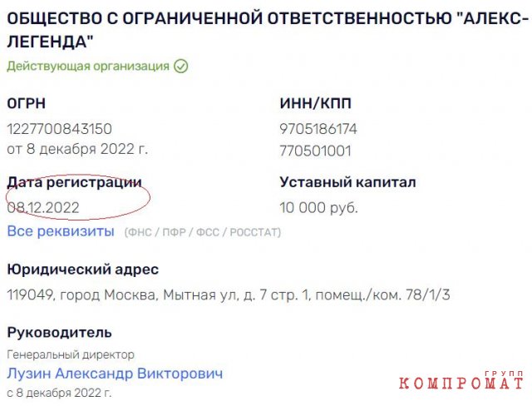Screen dimensions: 532x406
Task: Click the Уставный капитал label
Action: pyautogui.click(x=347, y=182)
